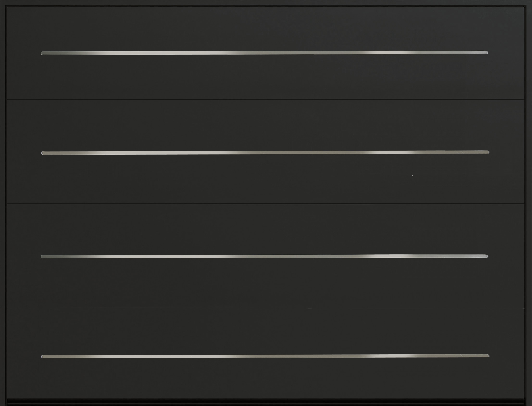Image resolution: width=532 pixels, height=406 pixels.
Task: Click left end of top silver bar
Action: (x=42, y=53)
